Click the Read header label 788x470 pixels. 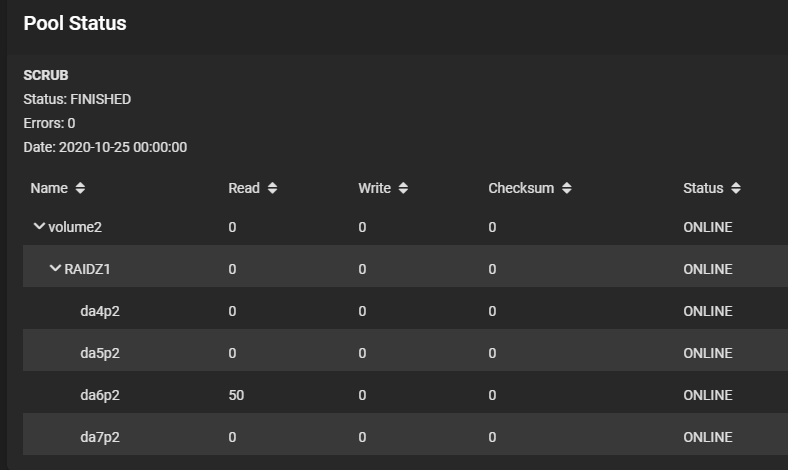[x=244, y=188]
